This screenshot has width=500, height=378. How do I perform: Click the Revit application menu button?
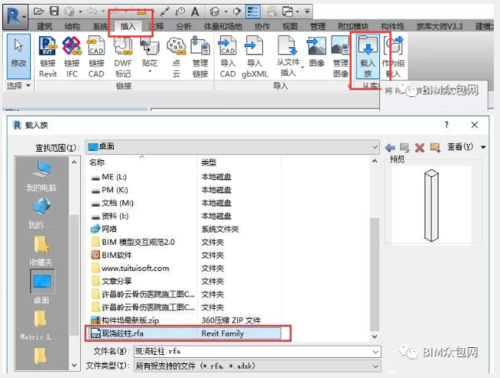(x=15, y=16)
